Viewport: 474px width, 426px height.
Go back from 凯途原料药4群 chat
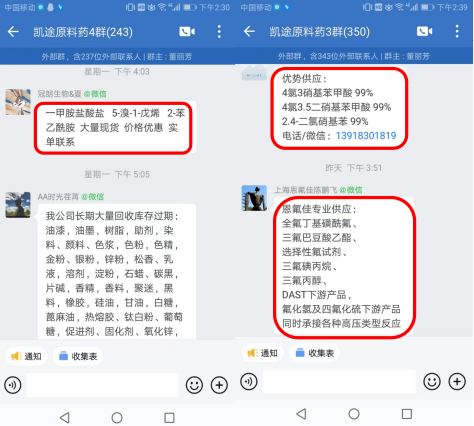[13, 32]
